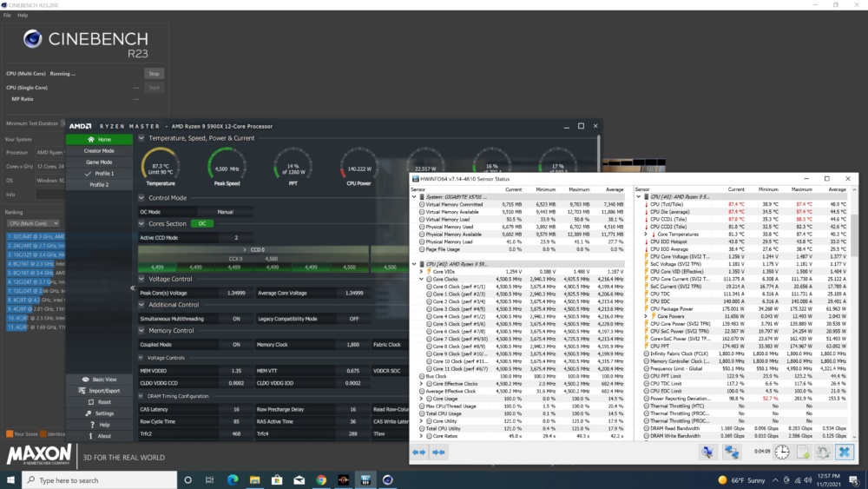Expand Core VIDs tree node in HWiNFO

[x=421, y=272]
